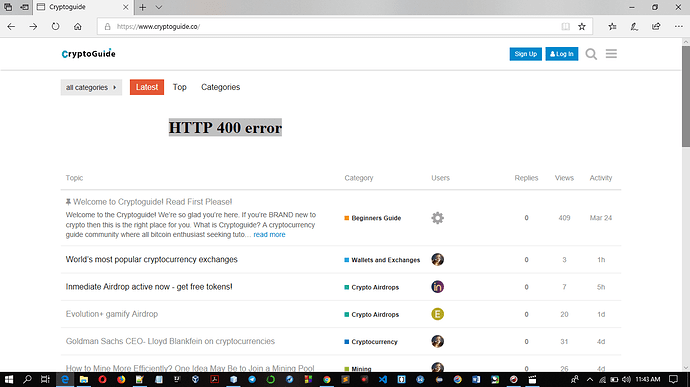View the yellow E user avatar
This screenshot has height=387, width=690.
click(437, 314)
